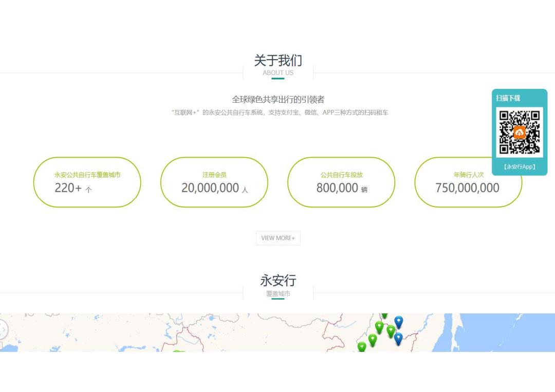Click the 220+ value
The image size is (555, 392).
[x=68, y=188]
